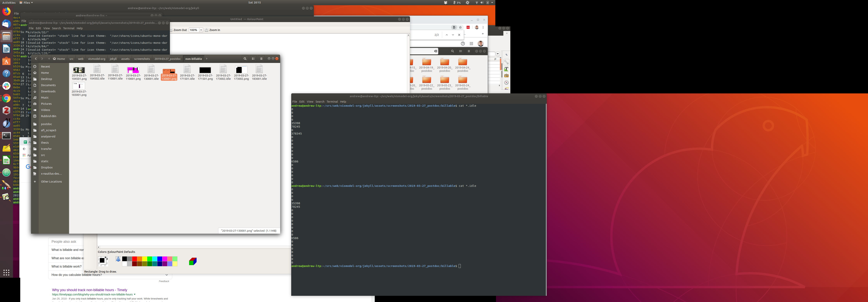Select the transparent color in KolourPaint palette

[x=118, y=259]
